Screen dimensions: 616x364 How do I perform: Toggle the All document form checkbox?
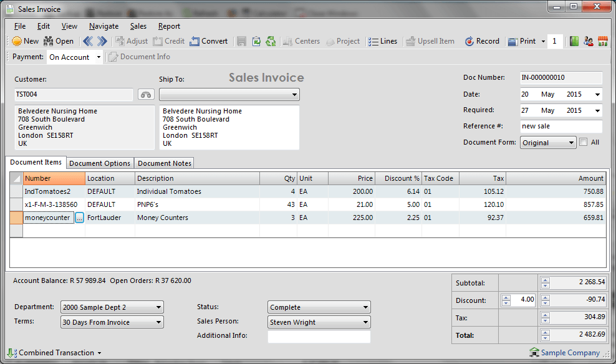(x=584, y=142)
